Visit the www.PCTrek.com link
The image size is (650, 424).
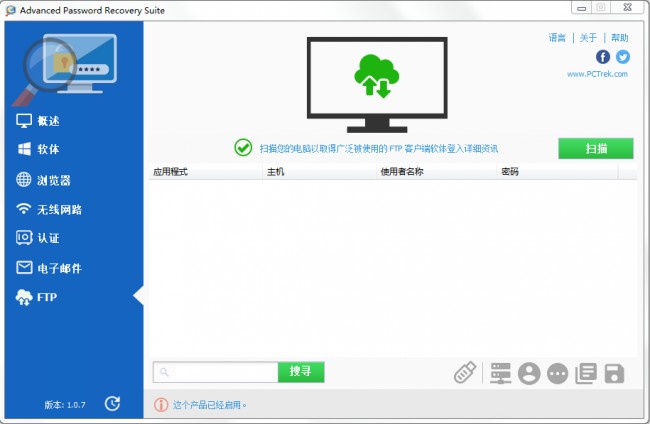point(597,74)
